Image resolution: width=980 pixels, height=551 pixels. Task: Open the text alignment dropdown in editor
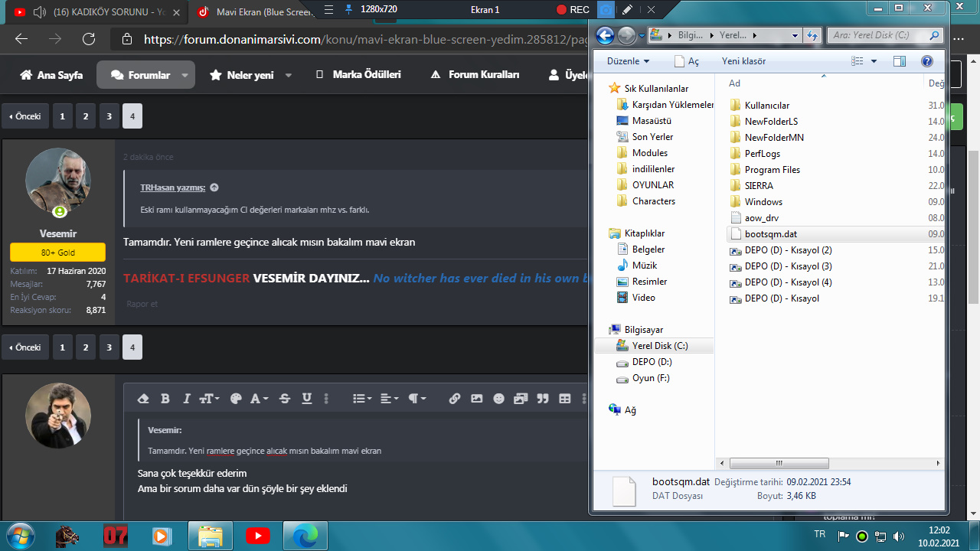[x=389, y=399]
